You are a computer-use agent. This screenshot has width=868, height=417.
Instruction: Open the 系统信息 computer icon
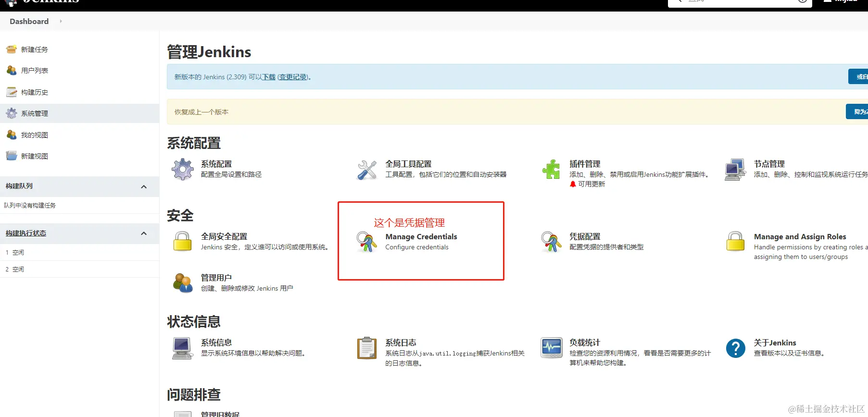(183, 348)
